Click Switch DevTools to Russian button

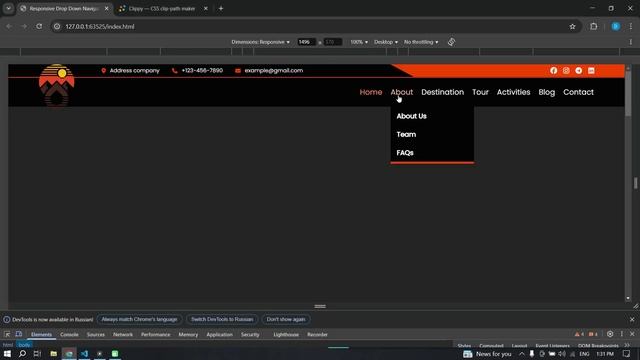tap(222, 319)
